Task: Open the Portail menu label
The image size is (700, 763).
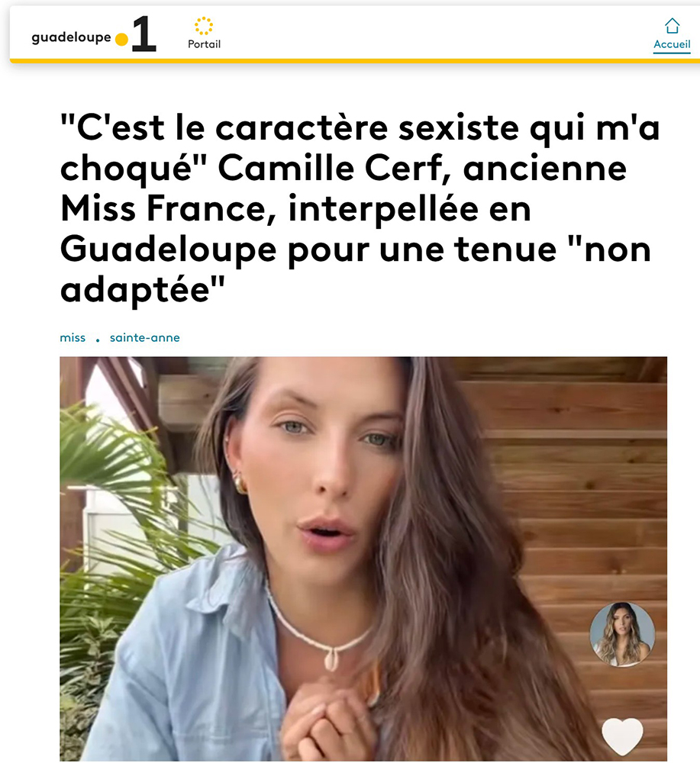Action: pyautogui.click(x=204, y=44)
